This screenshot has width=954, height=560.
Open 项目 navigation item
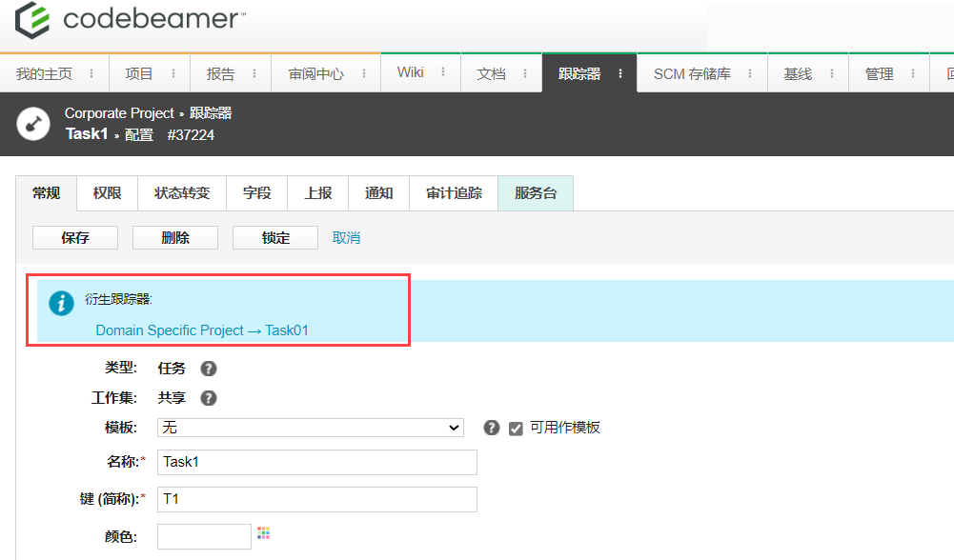pyautogui.click(x=139, y=73)
